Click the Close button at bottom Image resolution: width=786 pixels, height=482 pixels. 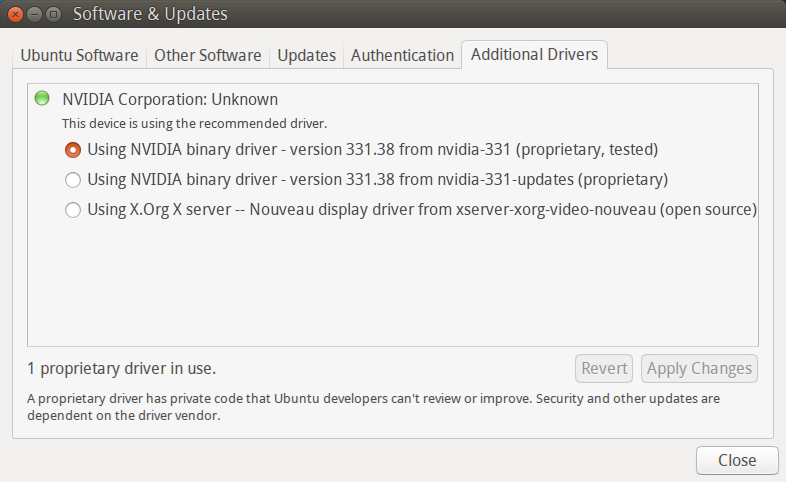tap(737, 460)
